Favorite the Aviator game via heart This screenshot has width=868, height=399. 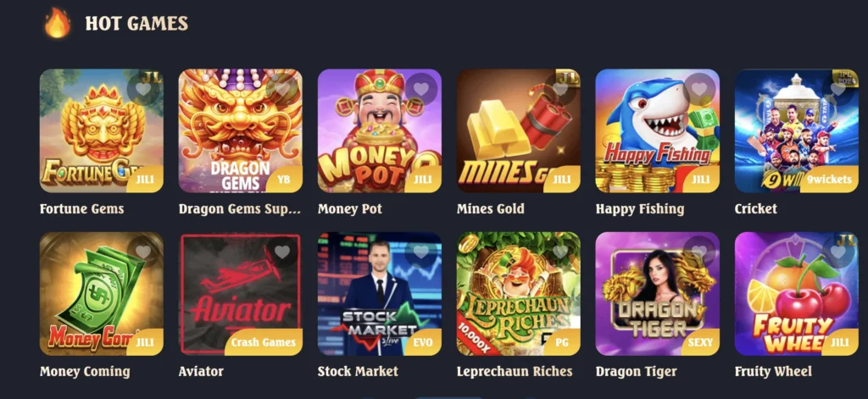(x=282, y=252)
